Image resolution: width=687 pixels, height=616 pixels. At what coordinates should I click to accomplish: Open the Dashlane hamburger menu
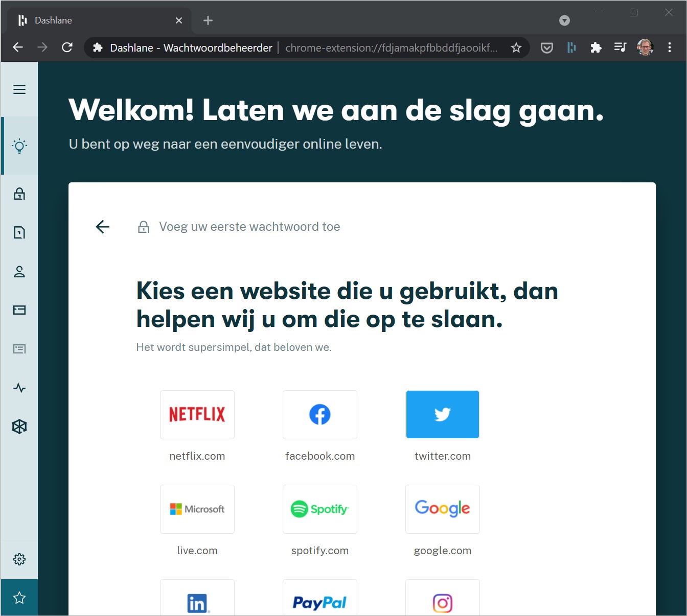(19, 89)
